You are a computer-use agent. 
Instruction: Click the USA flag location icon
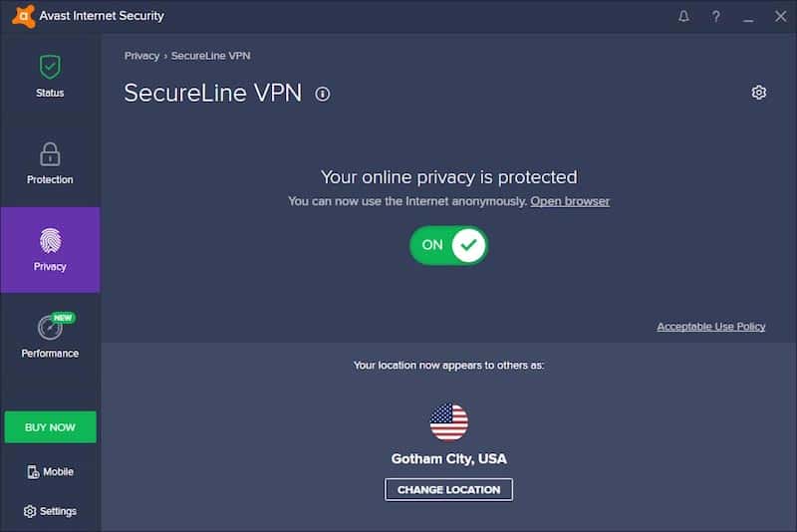(448, 422)
